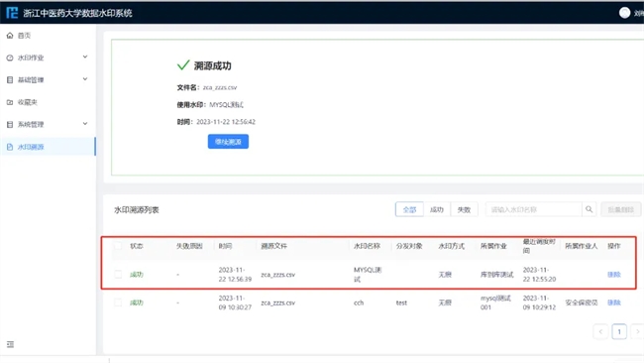The width and height of the screenshot is (644, 363).
Task: Click the 系统管理 sidebar icon
Action: [x=10, y=124]
